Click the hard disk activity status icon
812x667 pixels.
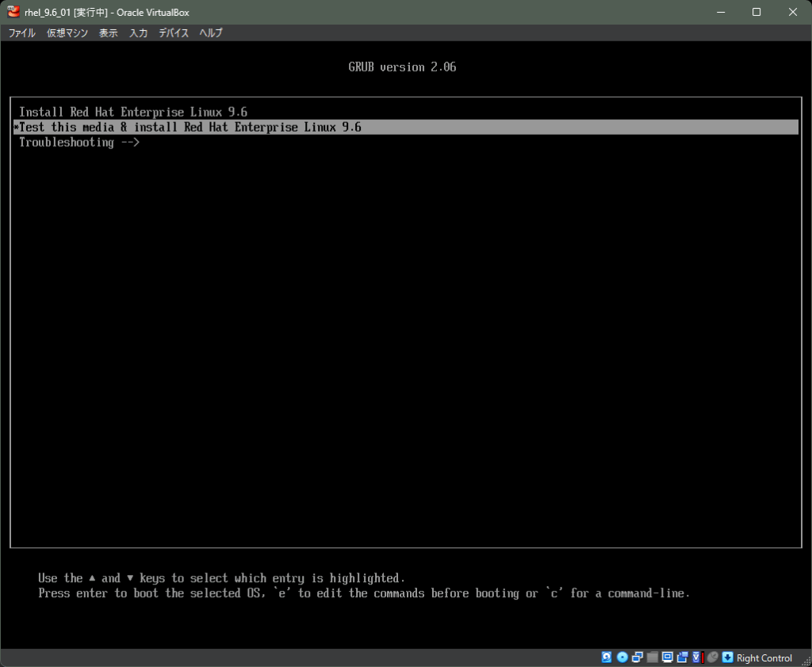click(607, 657)
